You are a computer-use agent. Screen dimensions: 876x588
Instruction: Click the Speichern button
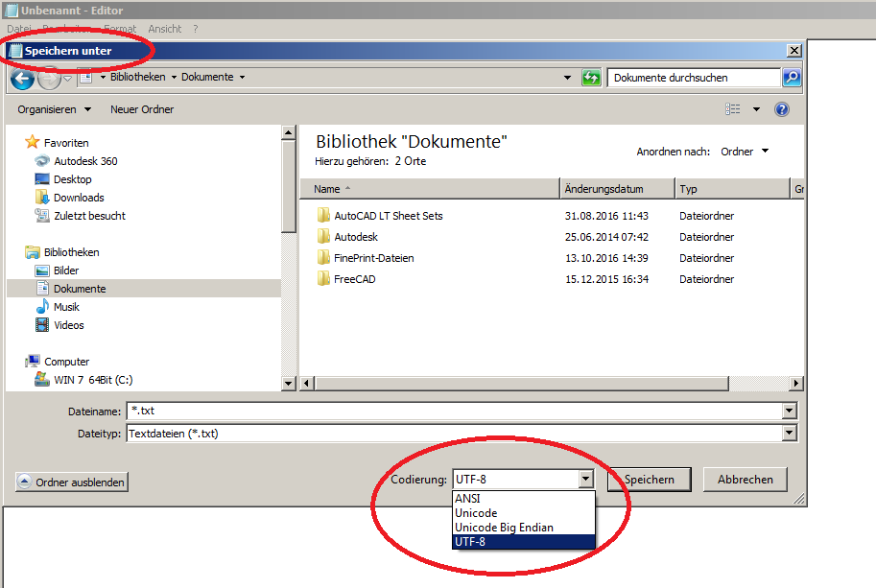[x=650, y=480]
